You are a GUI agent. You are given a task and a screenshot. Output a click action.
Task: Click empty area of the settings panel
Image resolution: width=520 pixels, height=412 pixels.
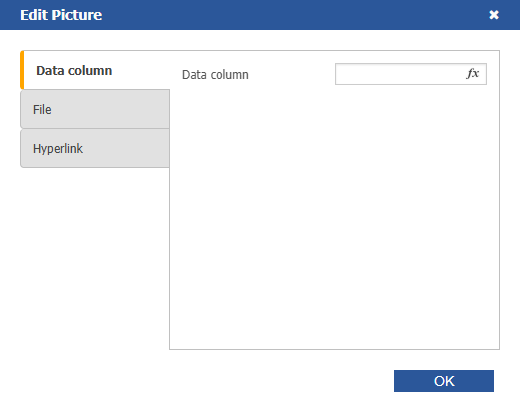334,217
